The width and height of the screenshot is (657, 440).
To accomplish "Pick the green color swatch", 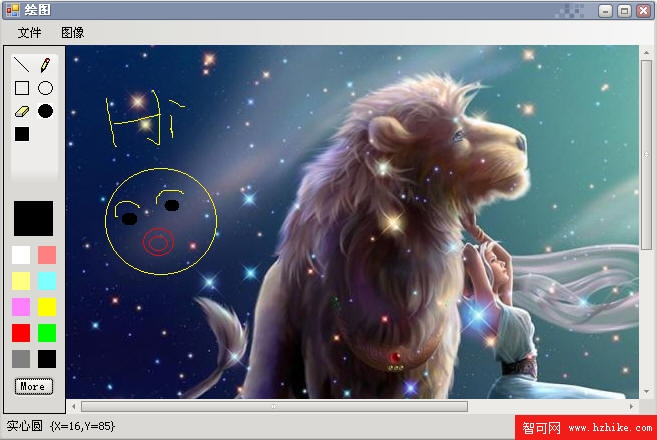I will coord(47,333).
